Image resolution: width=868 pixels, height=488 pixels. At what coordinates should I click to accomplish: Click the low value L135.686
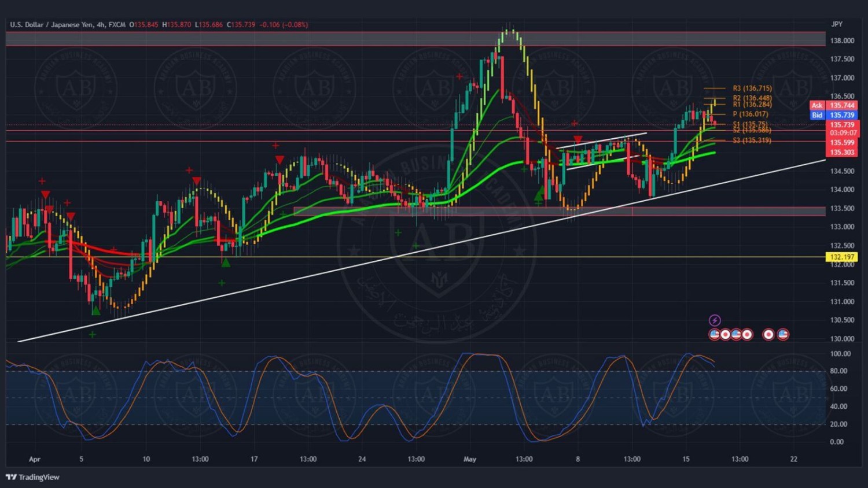(x=209, y=25)
